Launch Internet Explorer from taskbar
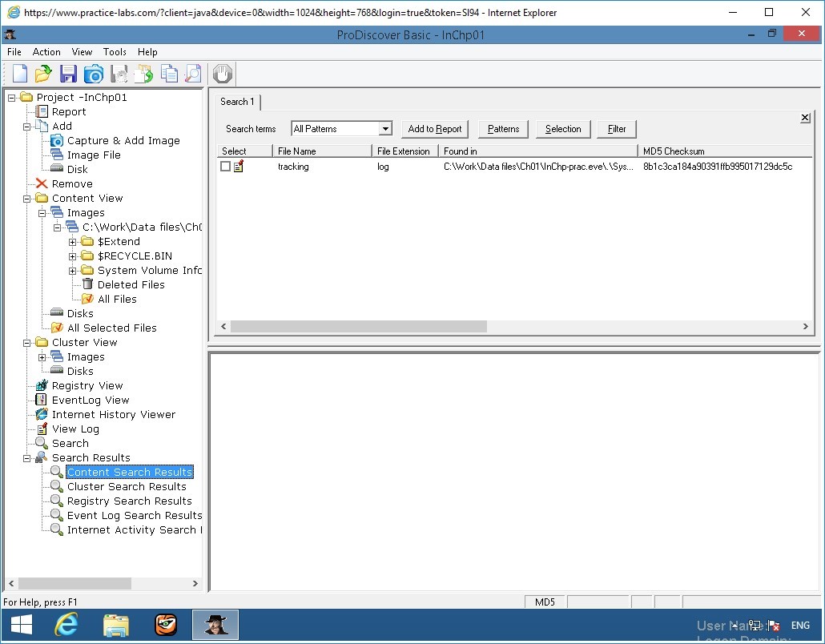 tap(66, 625)
